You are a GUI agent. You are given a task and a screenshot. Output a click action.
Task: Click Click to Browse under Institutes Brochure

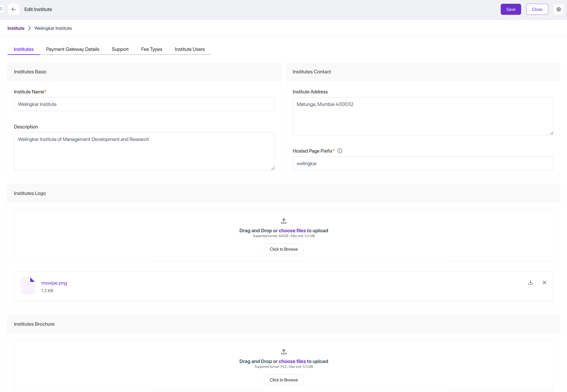point(284,379)
